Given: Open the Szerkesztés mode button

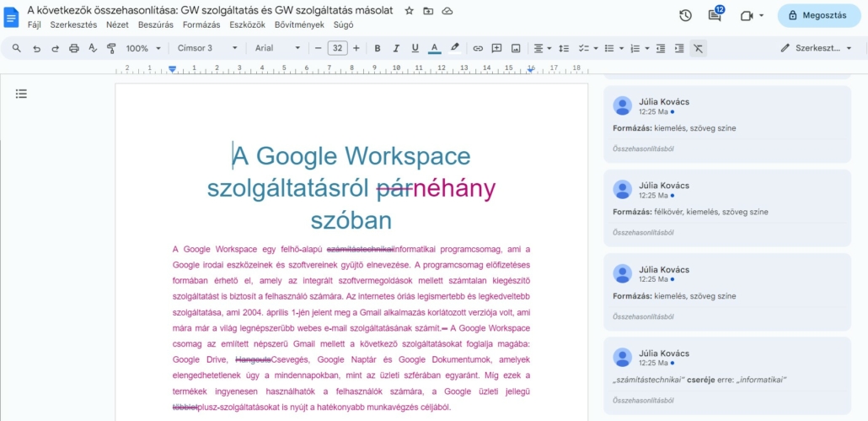Looking at the screenshot, I should pyautogui.click(x=816, y=48).
